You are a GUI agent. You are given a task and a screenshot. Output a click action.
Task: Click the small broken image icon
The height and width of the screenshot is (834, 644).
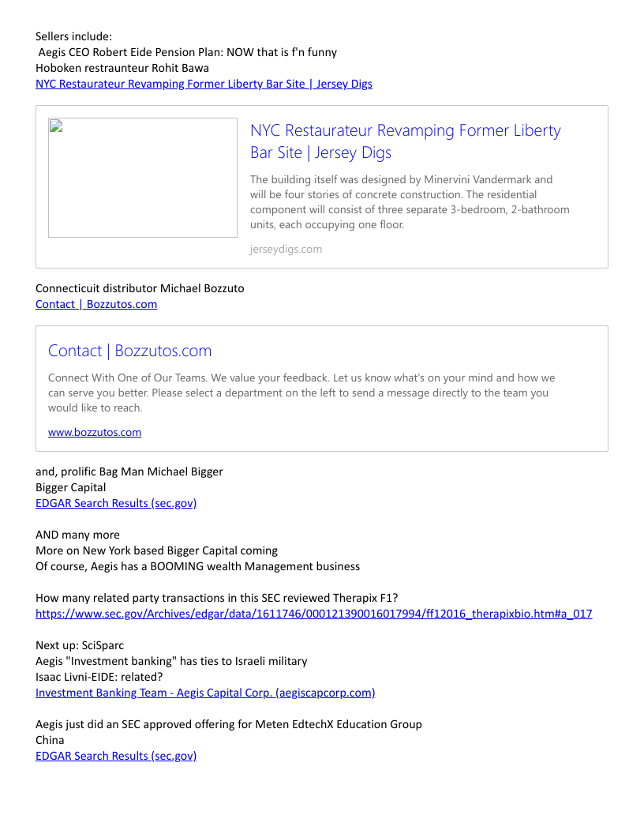pyautogui.click(x=56, y=126)
